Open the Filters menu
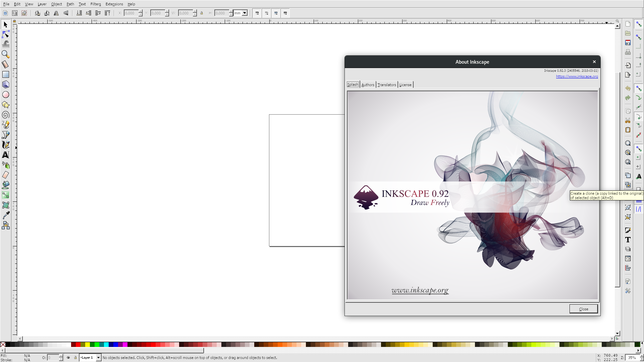 (96, 4)
